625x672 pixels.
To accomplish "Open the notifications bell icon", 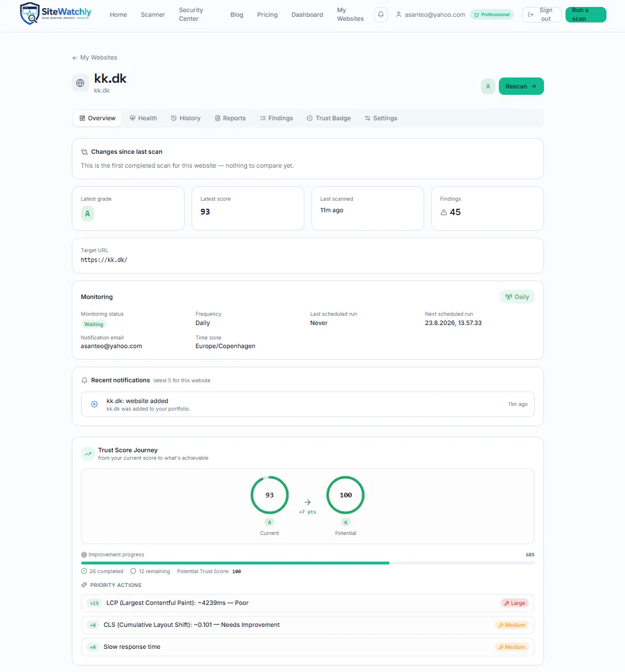I will [x=380, y=14].
